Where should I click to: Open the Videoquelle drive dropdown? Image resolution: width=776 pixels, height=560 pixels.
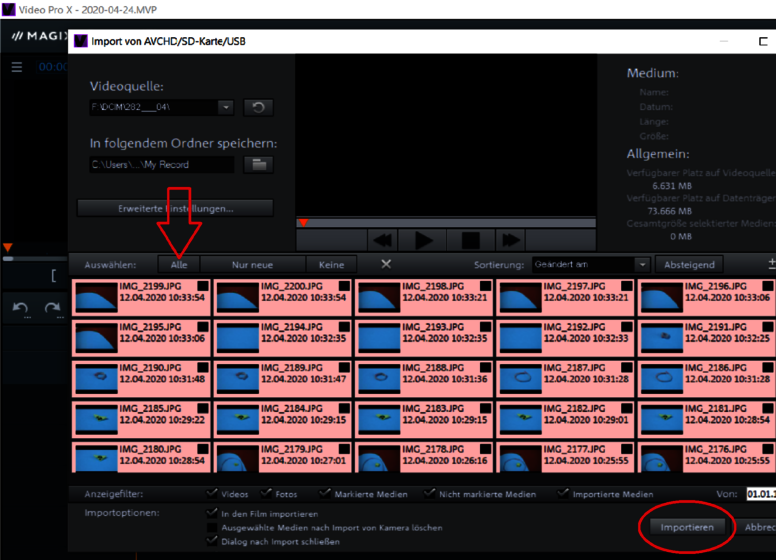pos(226,107)
